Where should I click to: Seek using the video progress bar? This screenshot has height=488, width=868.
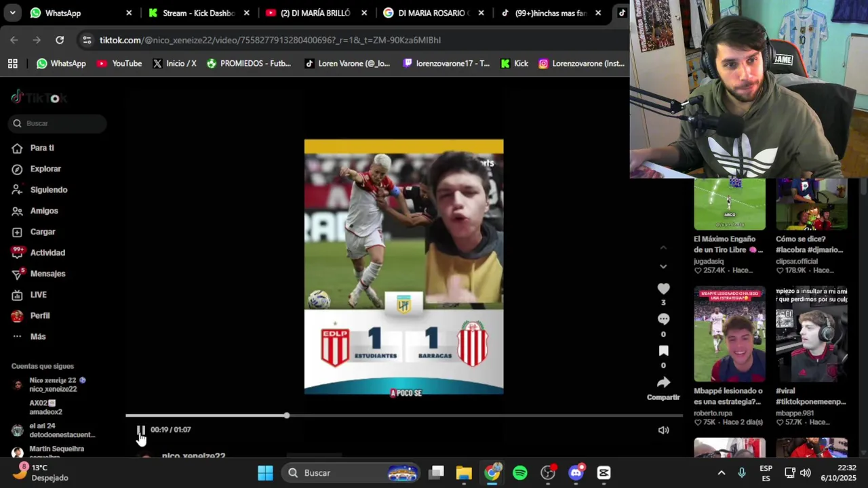[x=403, y=415]
